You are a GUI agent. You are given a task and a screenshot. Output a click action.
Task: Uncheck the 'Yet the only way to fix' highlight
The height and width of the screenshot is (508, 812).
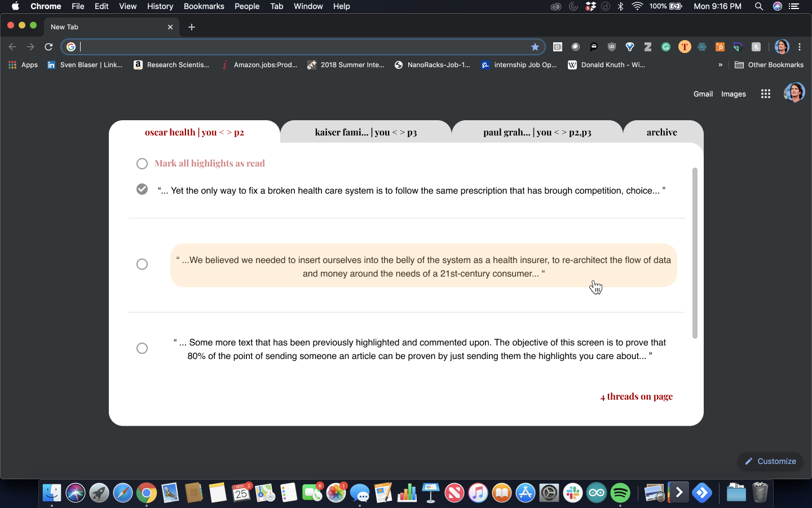pyautogui.click(x=142, y=189)
